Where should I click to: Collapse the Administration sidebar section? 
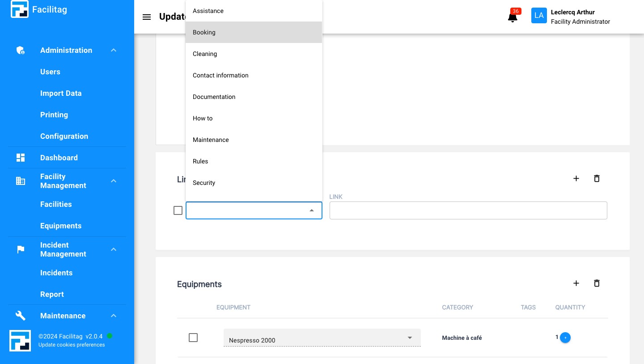(x=114, y=50)
